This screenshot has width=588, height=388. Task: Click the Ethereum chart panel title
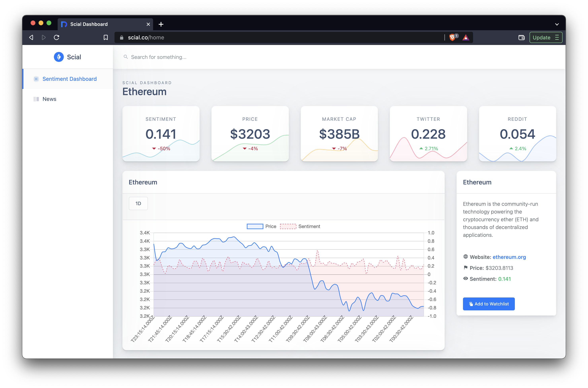tap(143, 182)
